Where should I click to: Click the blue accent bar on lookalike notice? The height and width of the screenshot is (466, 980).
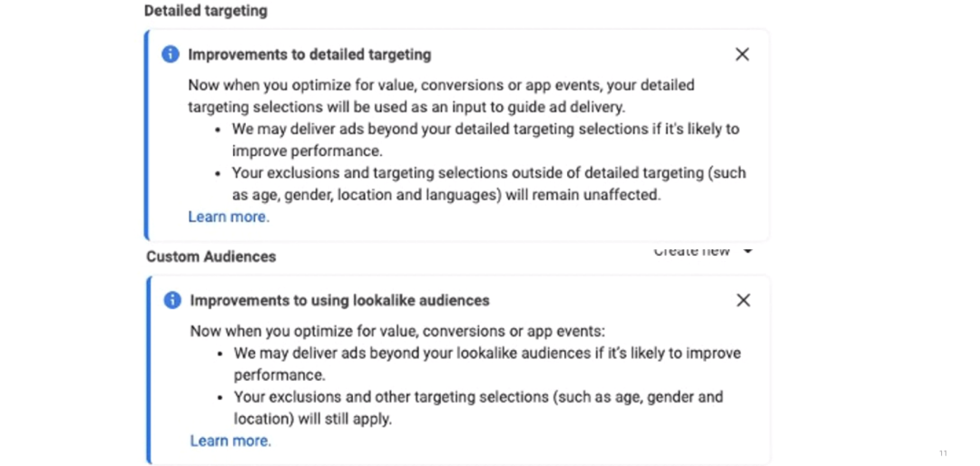149,370
